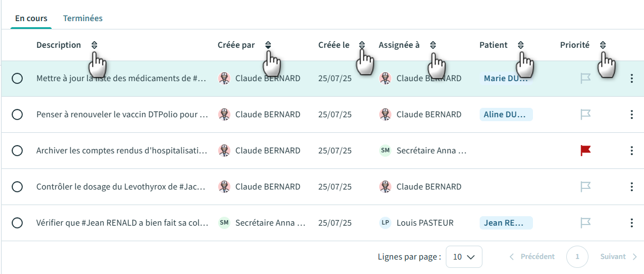This screenshot has height=274, width=644.
Task: Open patient tag Jean RE…
Action: click(506, 223)
